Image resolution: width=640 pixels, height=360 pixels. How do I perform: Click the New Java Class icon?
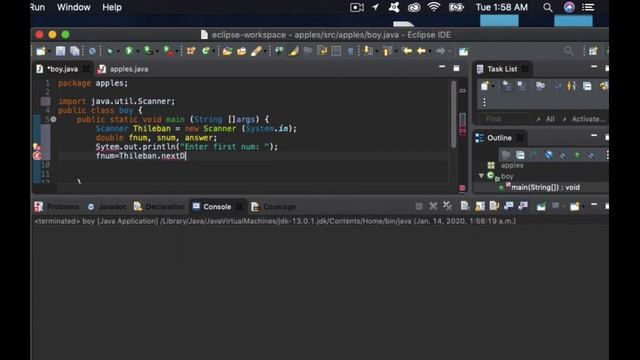pos(205,51)
